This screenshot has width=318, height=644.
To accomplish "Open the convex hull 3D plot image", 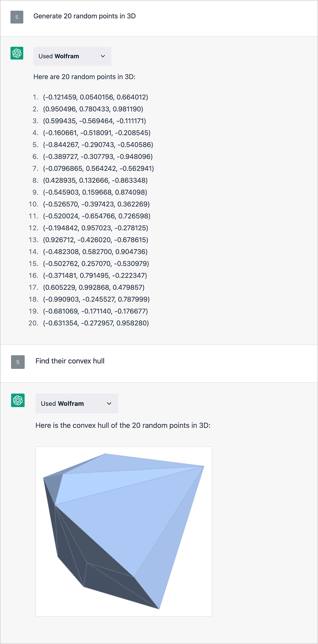I will click(124, 532).
